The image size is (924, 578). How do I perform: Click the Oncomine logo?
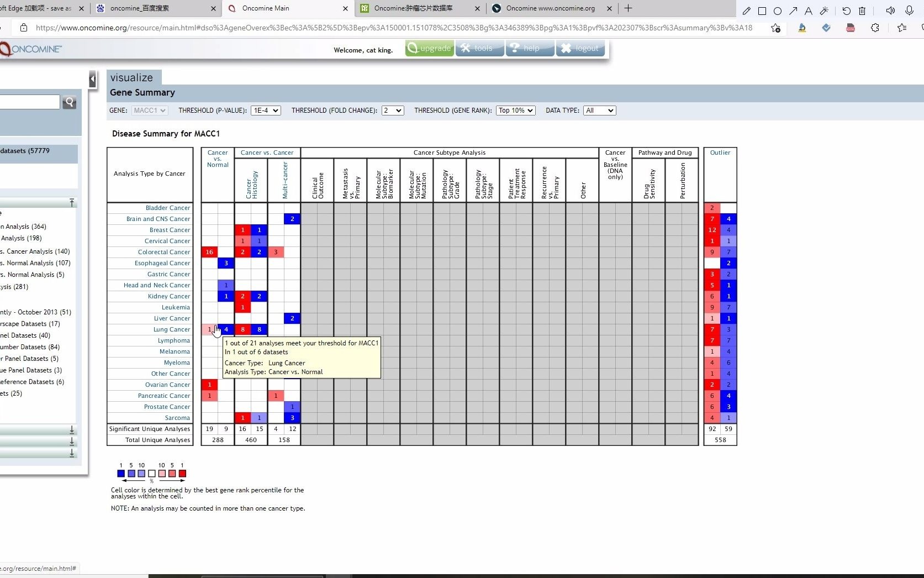tap(30, 49)
